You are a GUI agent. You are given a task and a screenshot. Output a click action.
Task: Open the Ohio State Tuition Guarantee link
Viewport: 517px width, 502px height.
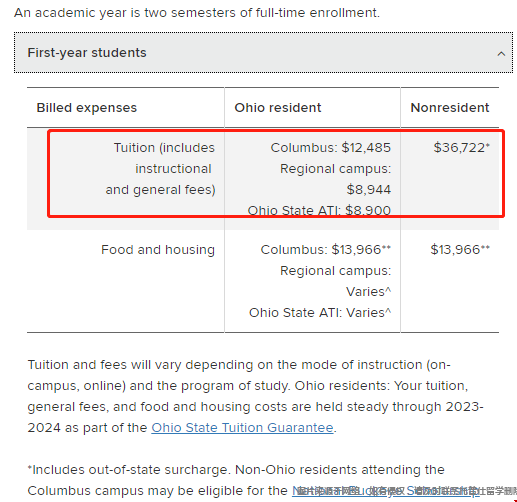(242, 428)
